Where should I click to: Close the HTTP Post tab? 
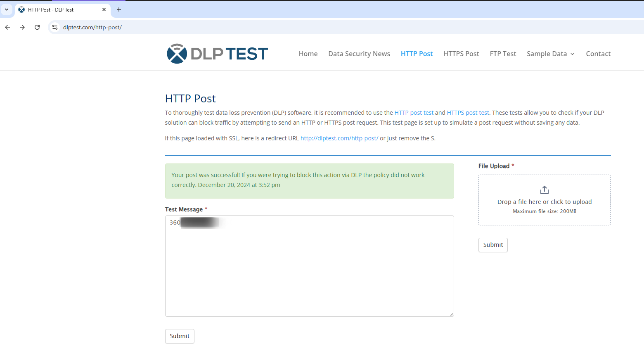coord(104,9)
